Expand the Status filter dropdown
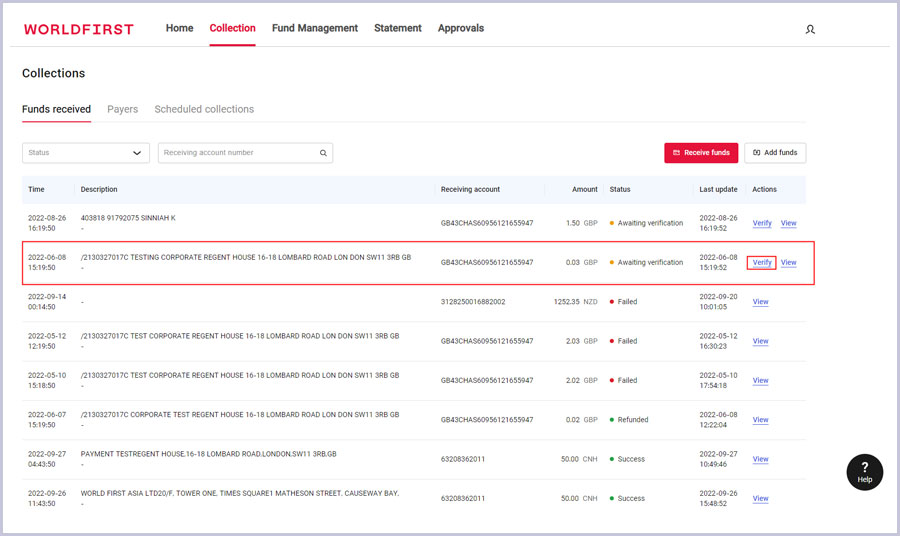Image resolution: width=900 pixels, height=536 pixels. tap(86, 153)
